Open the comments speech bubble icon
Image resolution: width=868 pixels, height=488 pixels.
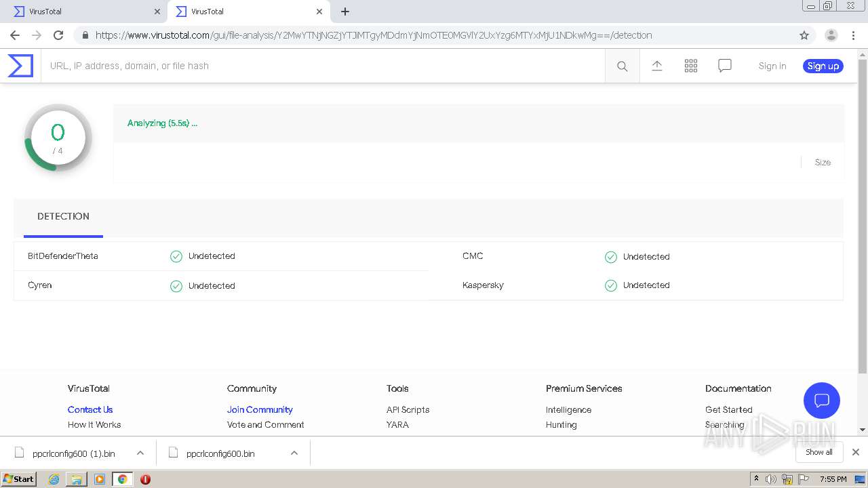point(724,66)
